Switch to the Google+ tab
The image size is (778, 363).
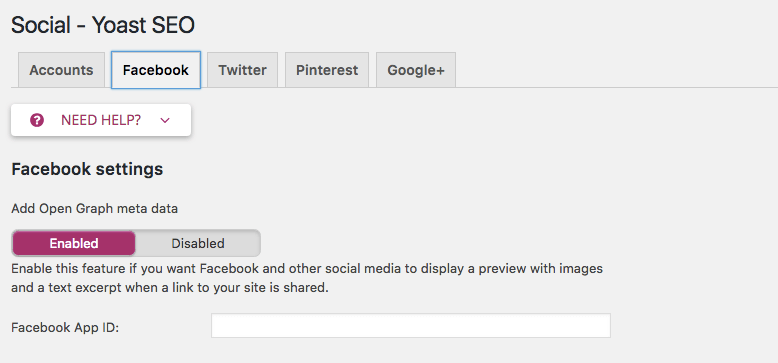pyautogui.click(x=416, y=70)
